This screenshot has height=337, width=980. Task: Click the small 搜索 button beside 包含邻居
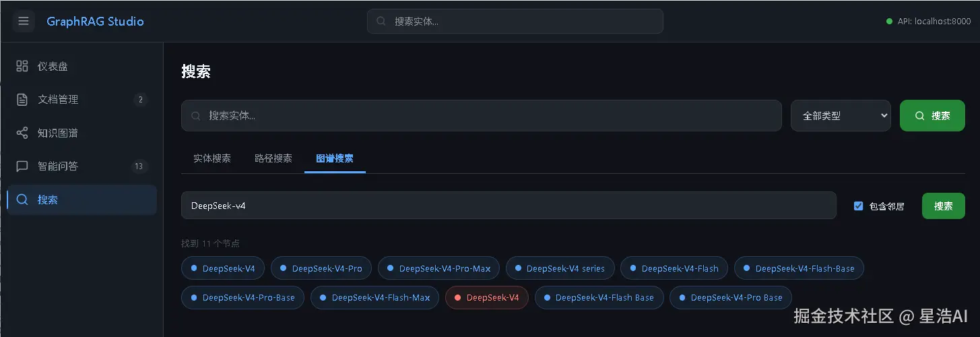943,206
